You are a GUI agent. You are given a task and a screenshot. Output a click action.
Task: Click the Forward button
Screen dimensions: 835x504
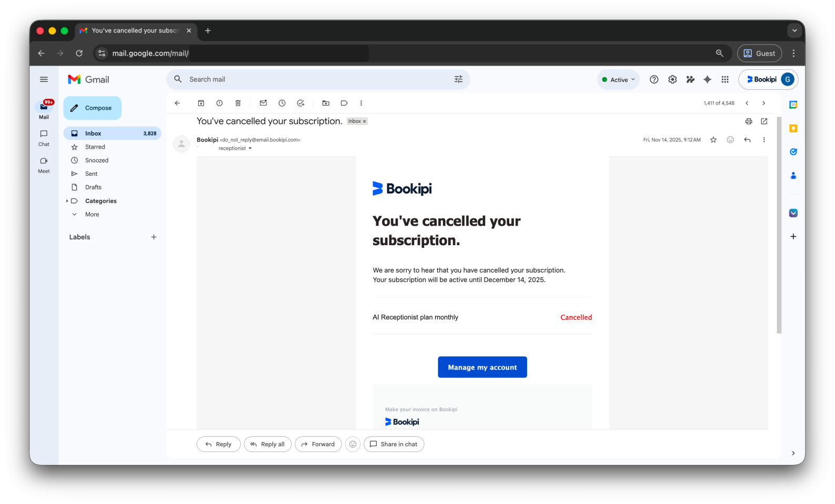point(318,444)
